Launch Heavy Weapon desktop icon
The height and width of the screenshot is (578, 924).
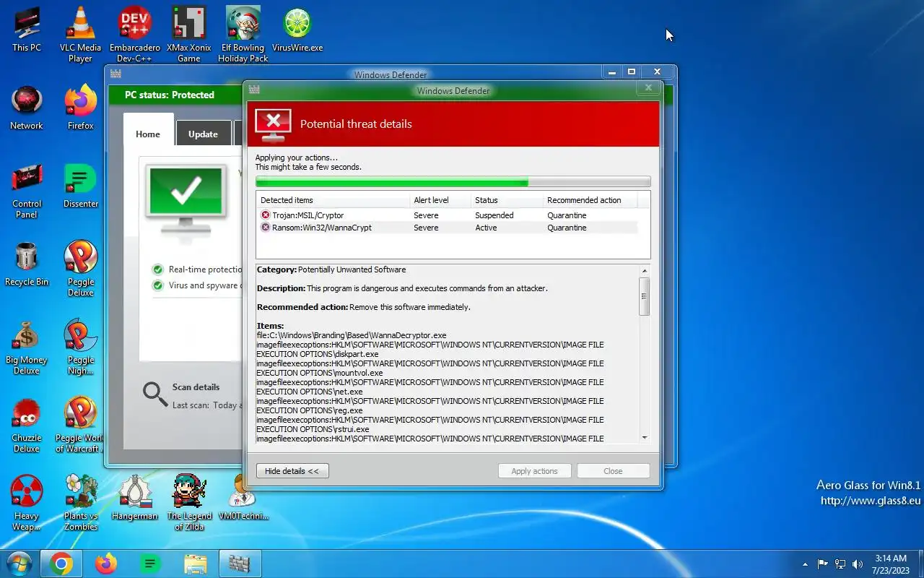(27, 503)
